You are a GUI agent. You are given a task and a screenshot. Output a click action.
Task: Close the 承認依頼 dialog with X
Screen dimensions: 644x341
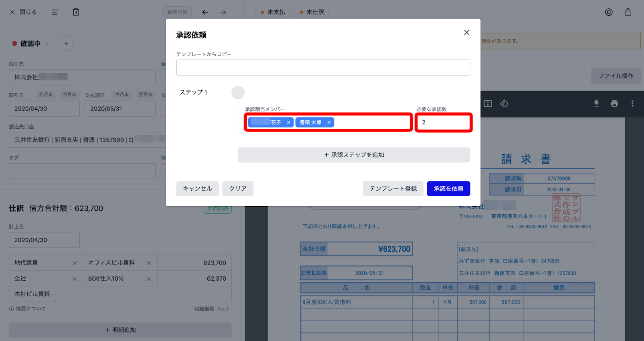pyautogui.click(x=466, y=33)
